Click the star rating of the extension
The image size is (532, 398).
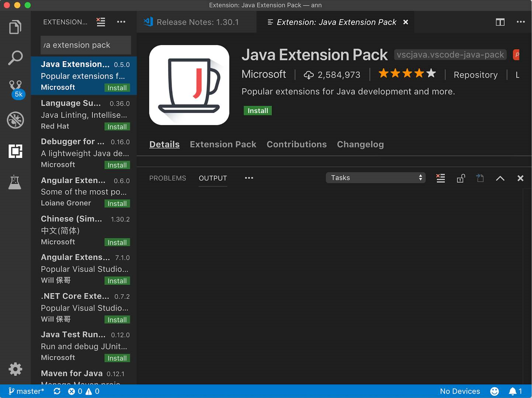407,74
